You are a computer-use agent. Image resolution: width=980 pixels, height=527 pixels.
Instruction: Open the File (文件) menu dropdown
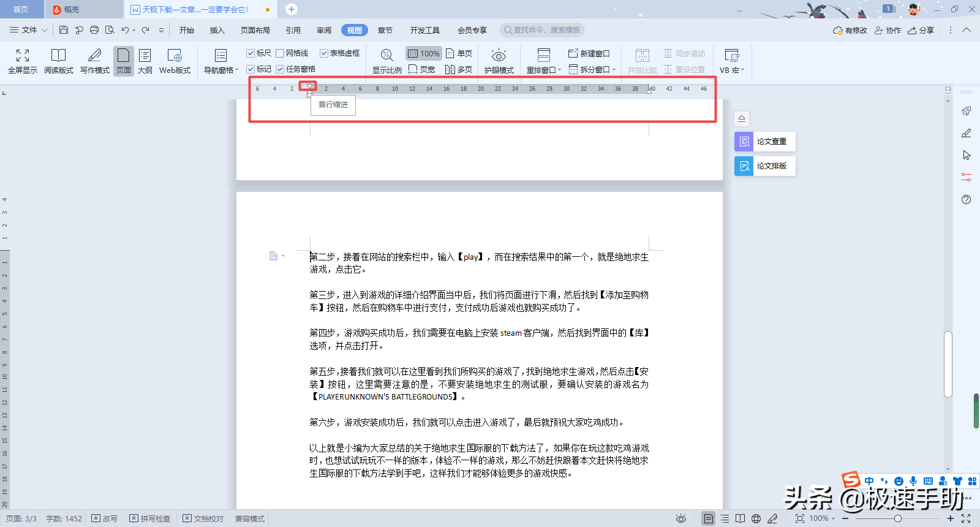tap(28, 30)
